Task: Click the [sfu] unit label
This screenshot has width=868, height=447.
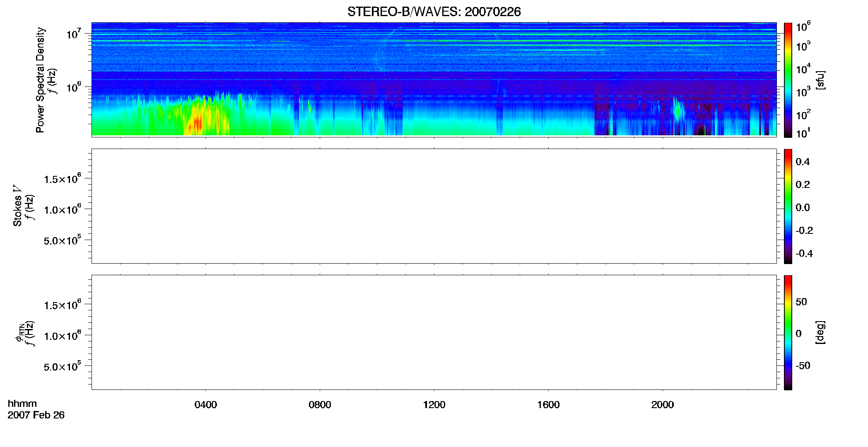Action: 820,80
